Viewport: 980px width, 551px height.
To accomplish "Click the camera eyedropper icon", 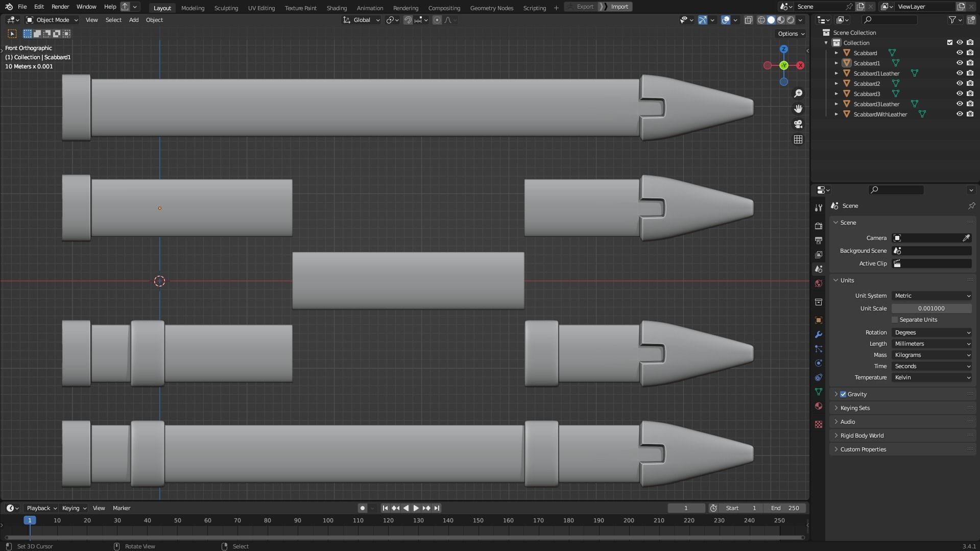I will [966, 238].
